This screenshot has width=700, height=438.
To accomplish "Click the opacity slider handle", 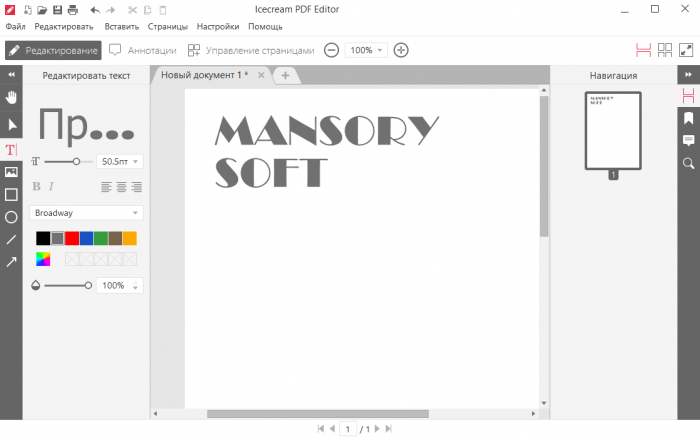I will click(x=88, y=285).
